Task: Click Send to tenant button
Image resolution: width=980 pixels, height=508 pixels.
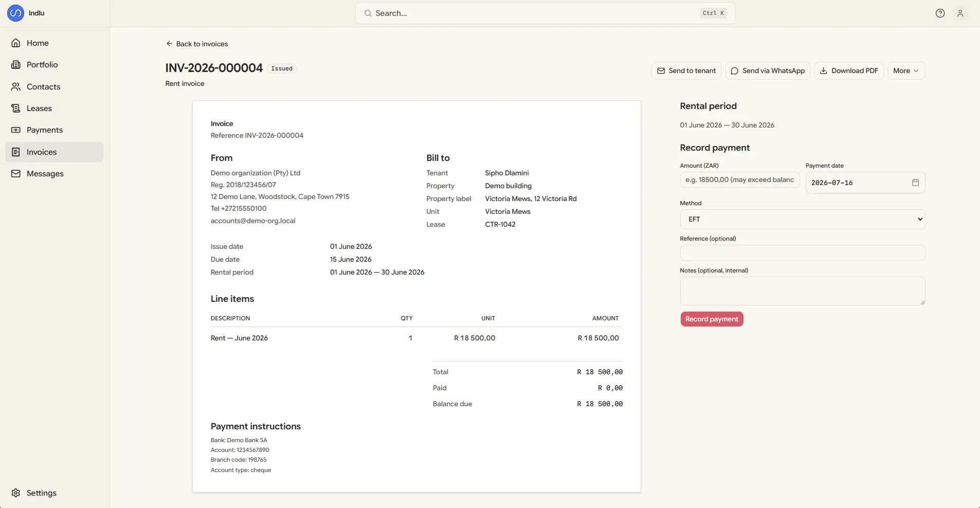Action: (x=686, y=71)
